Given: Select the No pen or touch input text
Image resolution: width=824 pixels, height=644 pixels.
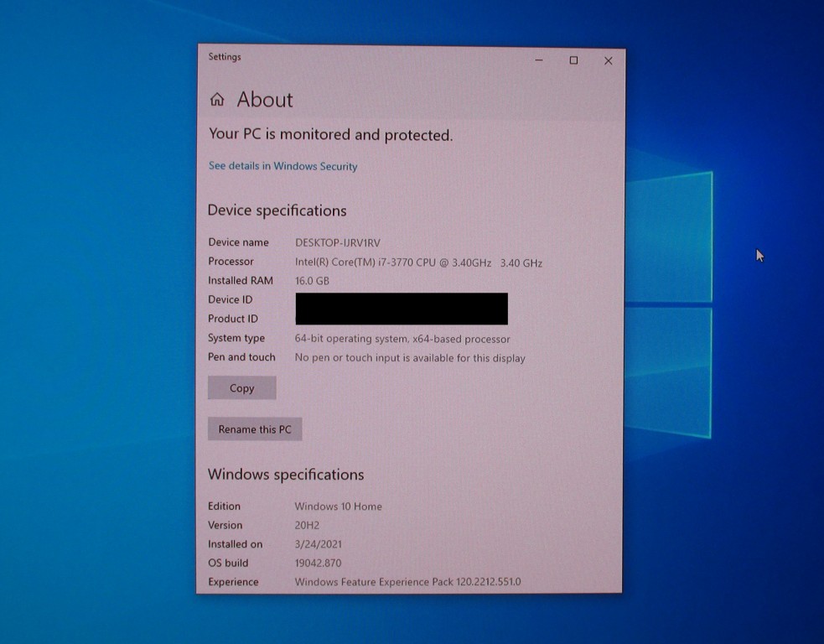Looking at the screenshot, I should tap(410, 358).
